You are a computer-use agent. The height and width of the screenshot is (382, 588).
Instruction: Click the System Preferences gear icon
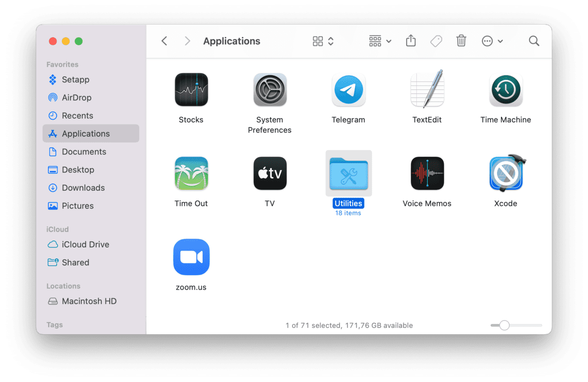click(270, 90)
